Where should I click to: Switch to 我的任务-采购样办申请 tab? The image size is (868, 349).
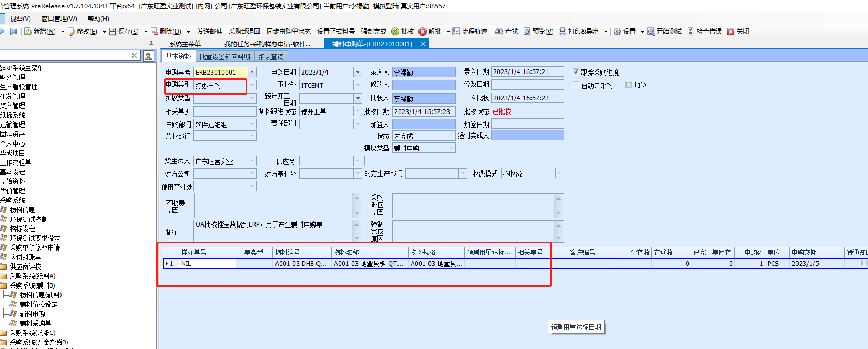[x=267, y=44]
